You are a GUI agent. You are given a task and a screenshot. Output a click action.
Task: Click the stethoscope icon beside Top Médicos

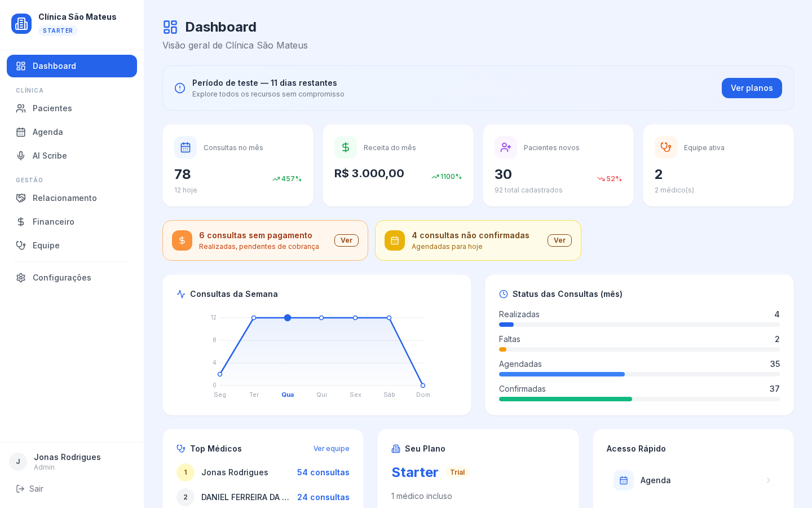click(x=181, y=449)
